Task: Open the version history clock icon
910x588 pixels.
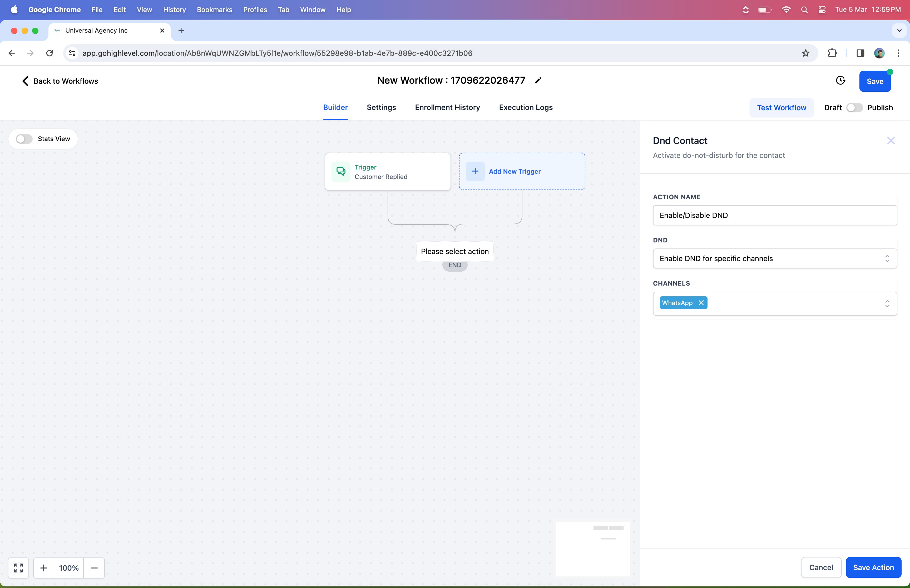Action: point(840,81)
